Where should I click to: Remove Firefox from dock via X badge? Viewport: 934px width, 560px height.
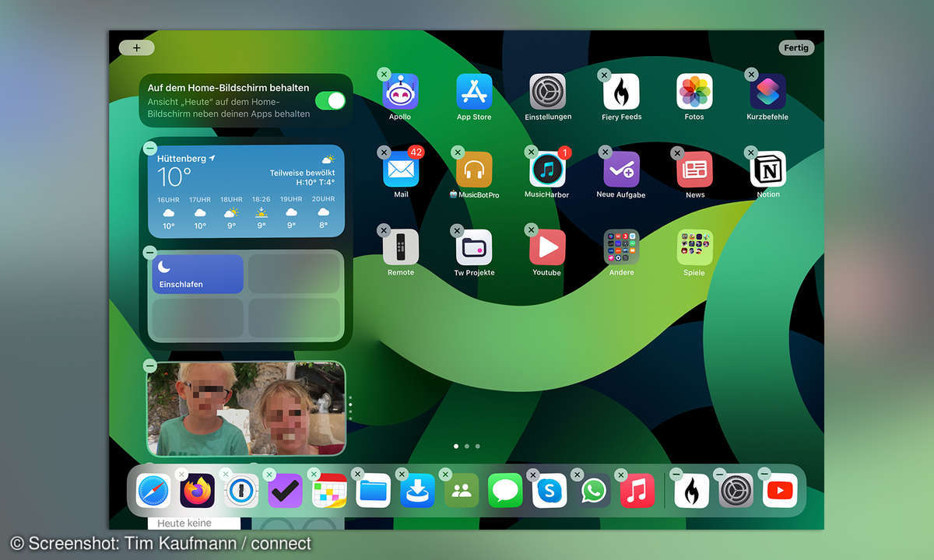(181, 474)
